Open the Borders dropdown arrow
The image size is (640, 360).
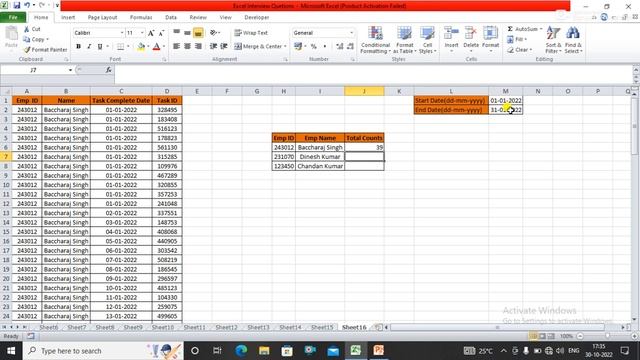click(x=128, y=47)
